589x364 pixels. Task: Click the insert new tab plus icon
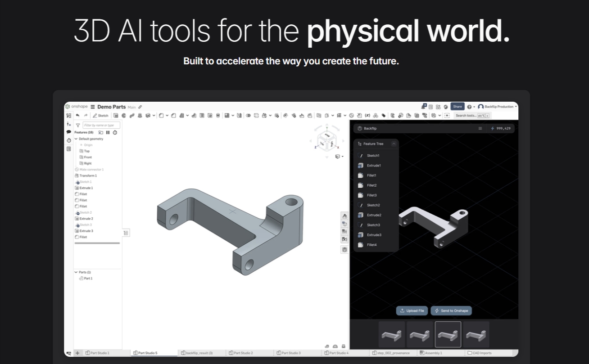77,353
